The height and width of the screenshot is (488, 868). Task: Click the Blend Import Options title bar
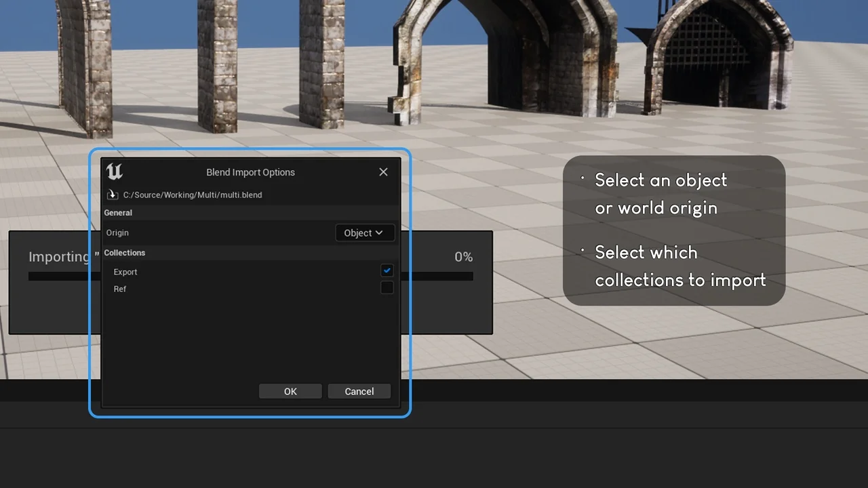[x=250, y=172]
